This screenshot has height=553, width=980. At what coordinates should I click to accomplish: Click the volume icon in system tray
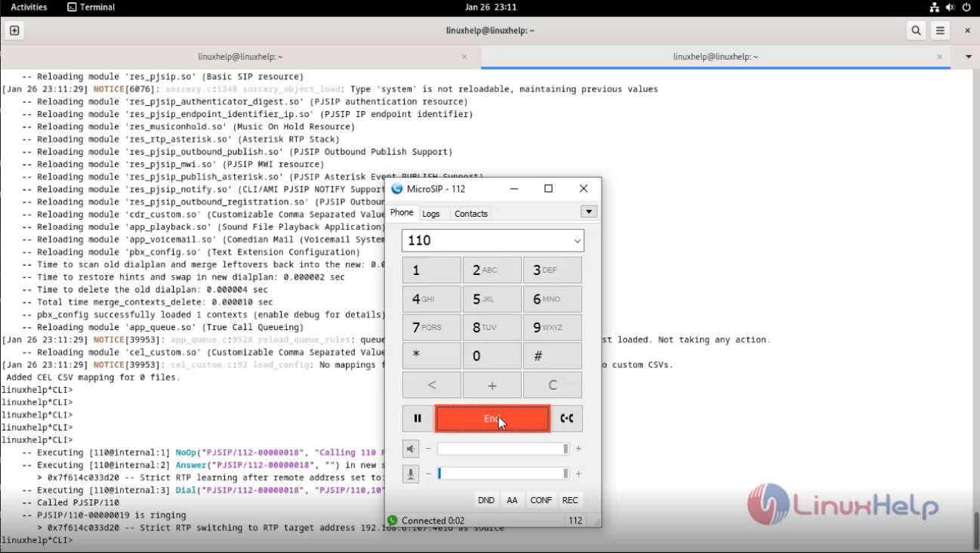point(951,7)
